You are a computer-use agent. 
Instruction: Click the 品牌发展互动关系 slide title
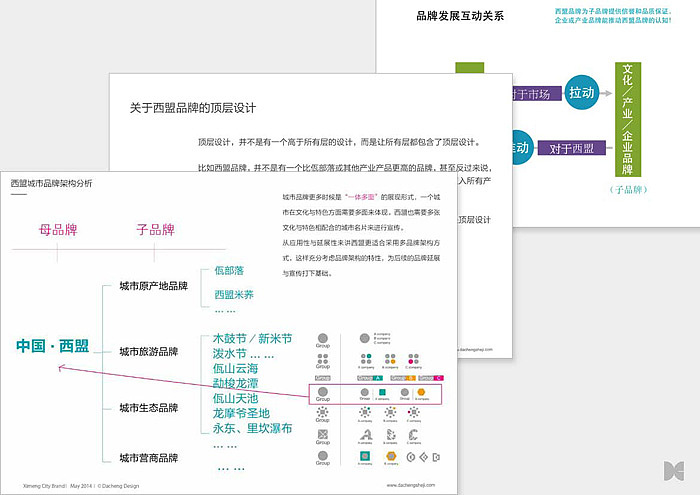pyautogui.click(x=460, y=16)
